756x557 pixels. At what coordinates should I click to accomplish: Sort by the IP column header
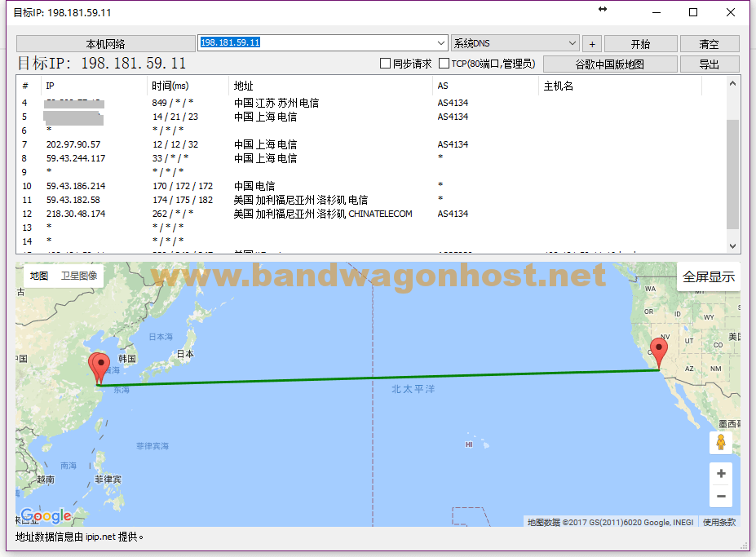tap(94, 86)
